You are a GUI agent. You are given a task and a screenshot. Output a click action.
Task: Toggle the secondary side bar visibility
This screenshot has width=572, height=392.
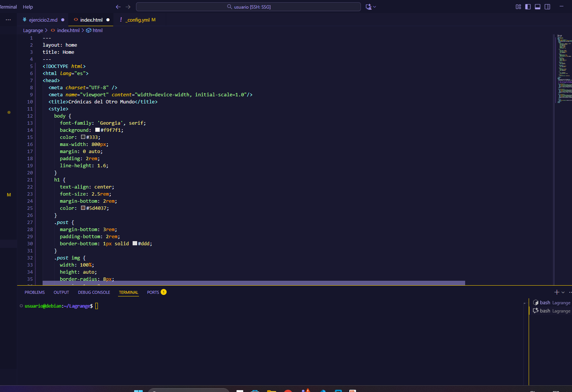click(x=547, y=7)
